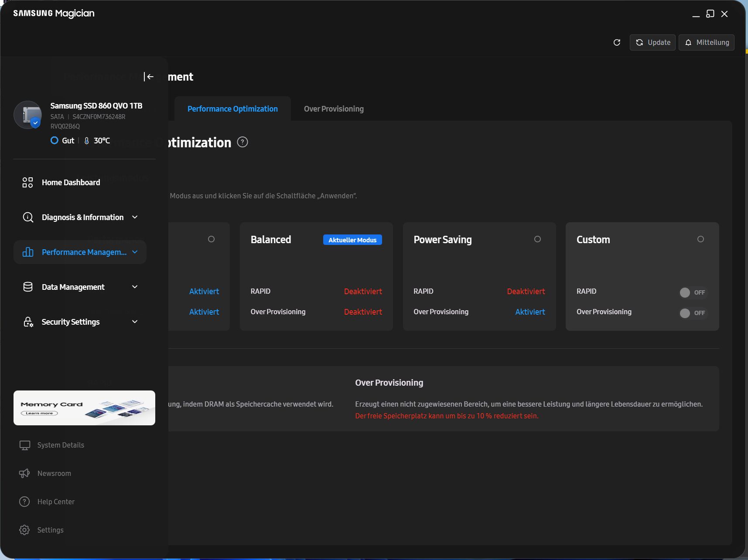This screenshot has height=560, width=748.
Task: Go to Home Dashboard
Action: coord(71,183)
